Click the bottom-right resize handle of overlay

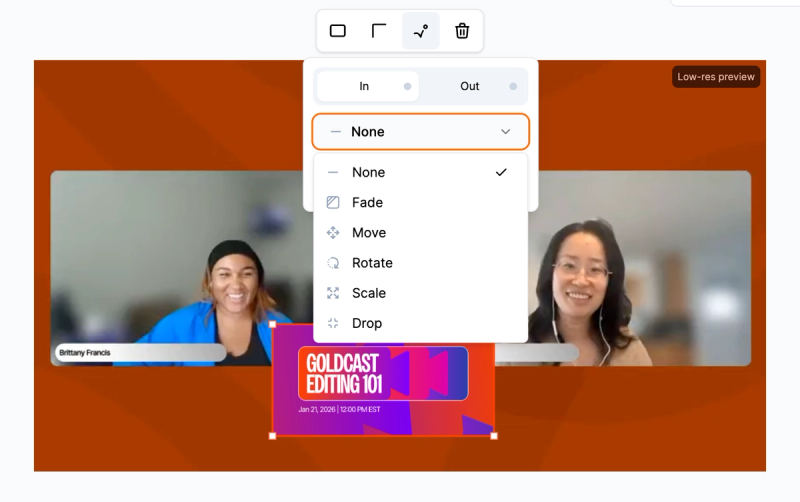[494, 436]
